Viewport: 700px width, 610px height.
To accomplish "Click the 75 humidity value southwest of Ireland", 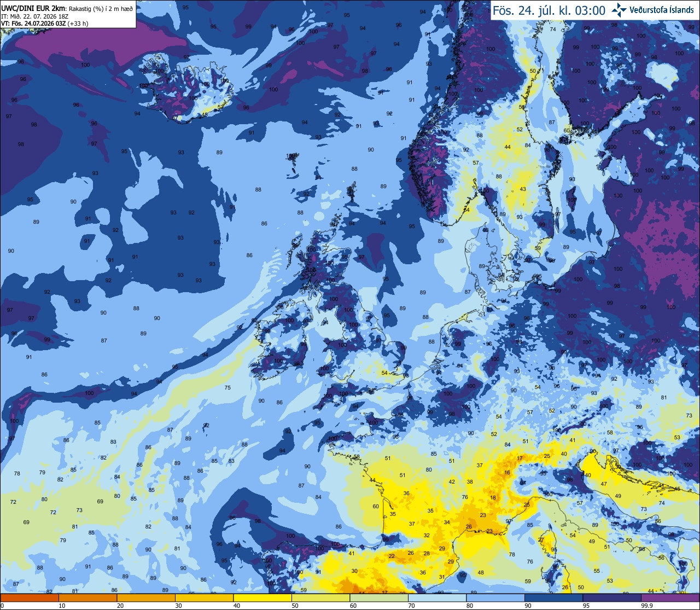I will click(227, 388).
